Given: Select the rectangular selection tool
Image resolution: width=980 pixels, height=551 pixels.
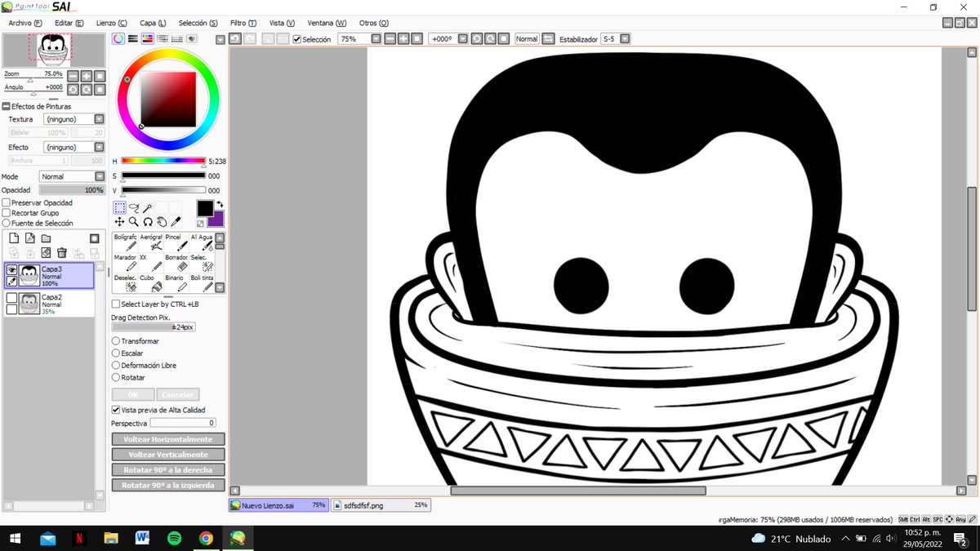Looking at the screenshot, I should click(119, 208).
